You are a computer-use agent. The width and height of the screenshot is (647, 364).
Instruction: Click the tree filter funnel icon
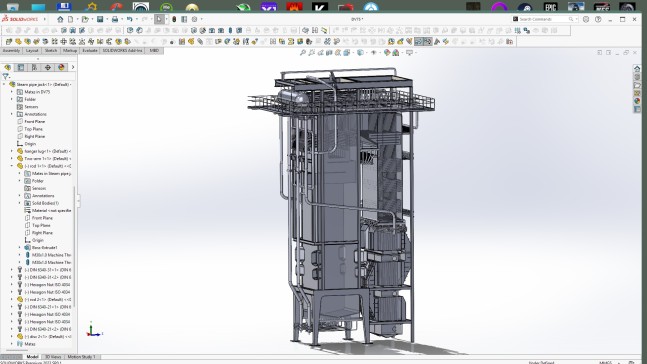click(x=5, y=77)
